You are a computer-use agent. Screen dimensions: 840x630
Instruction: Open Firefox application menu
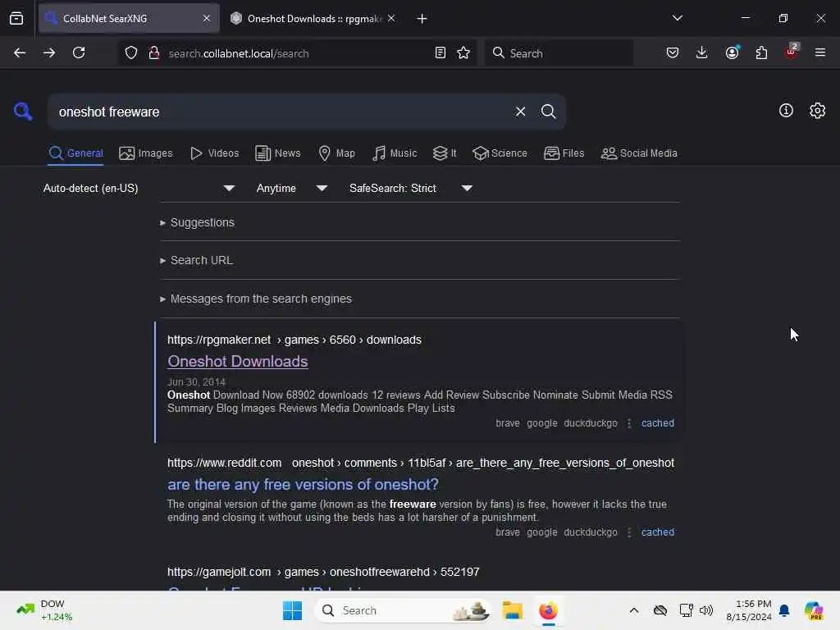820,52
